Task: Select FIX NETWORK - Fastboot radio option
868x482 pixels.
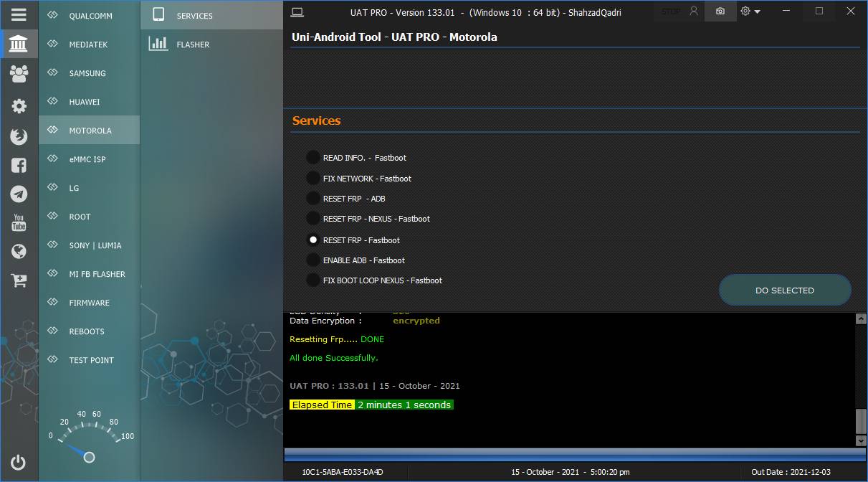Action: [313, 178]
